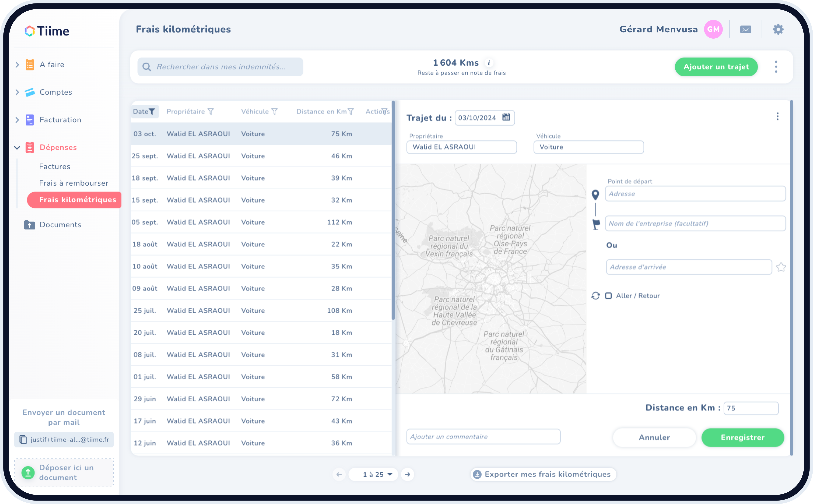Click the Point de départ Adresse field
Screen dimensions: 813x504
695,194
